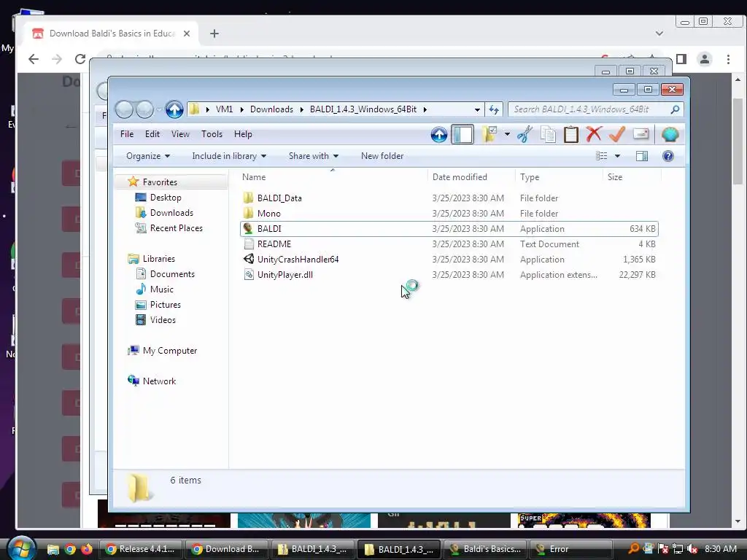747x560 pixels.
Task: Click the blue Help question mark icon
Action: (x=668, y=156)
